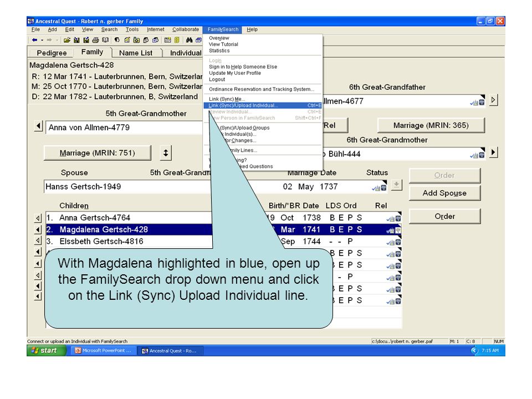
Task: Open the File menu
Action: tap(35, 29)
